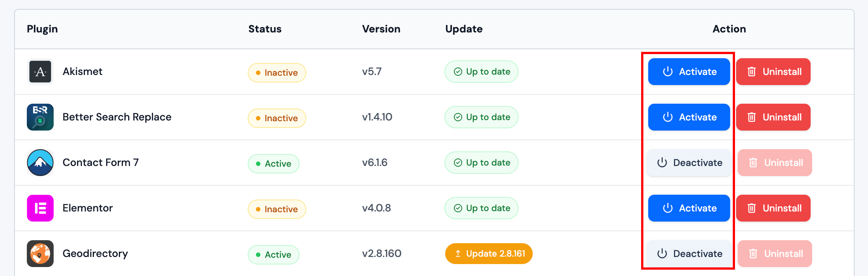Click the Akismet plugin icon

(x=40, y=72)
